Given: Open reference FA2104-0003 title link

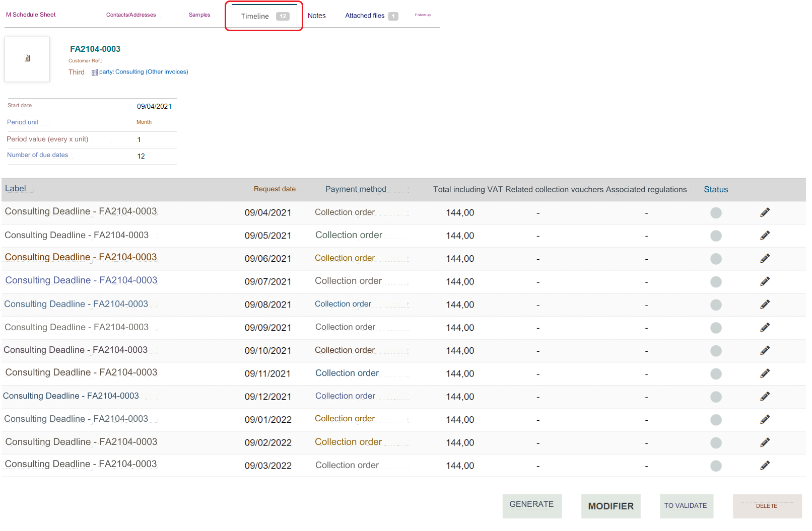Looking at the screenshot, I should click(95, 49).
